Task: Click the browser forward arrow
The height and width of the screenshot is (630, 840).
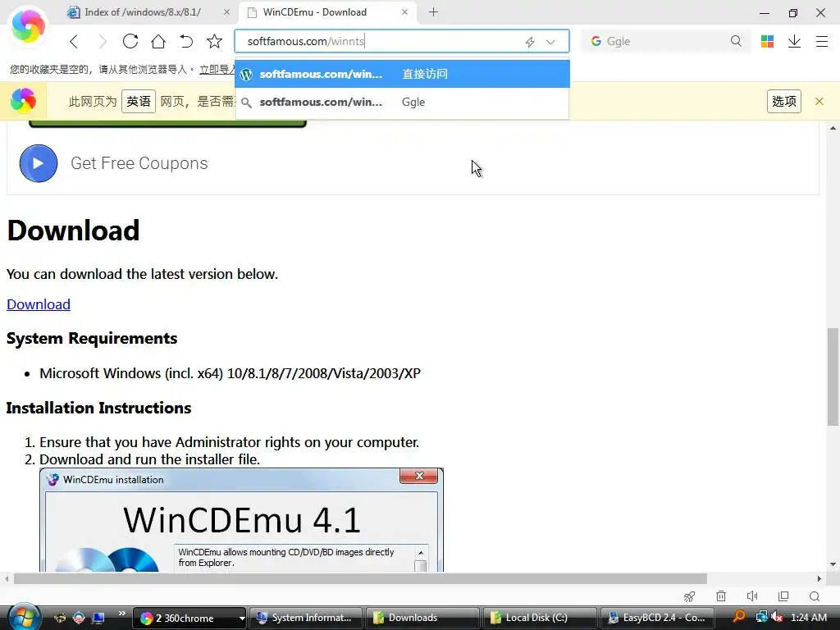Action: pos(102,41)
